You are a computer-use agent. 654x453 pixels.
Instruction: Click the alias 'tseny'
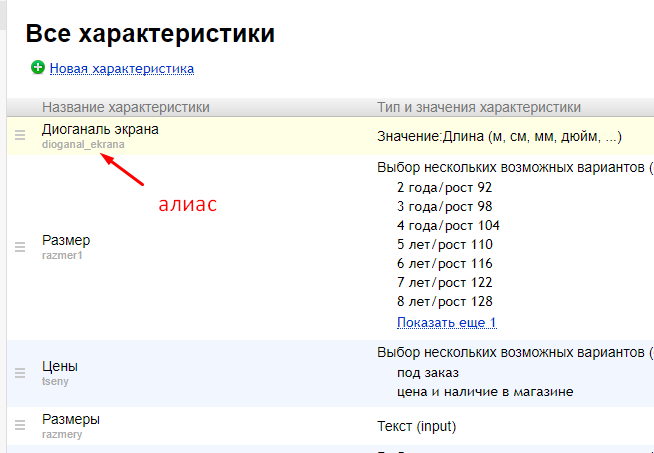pyautogui.click(x=55, y=381)
